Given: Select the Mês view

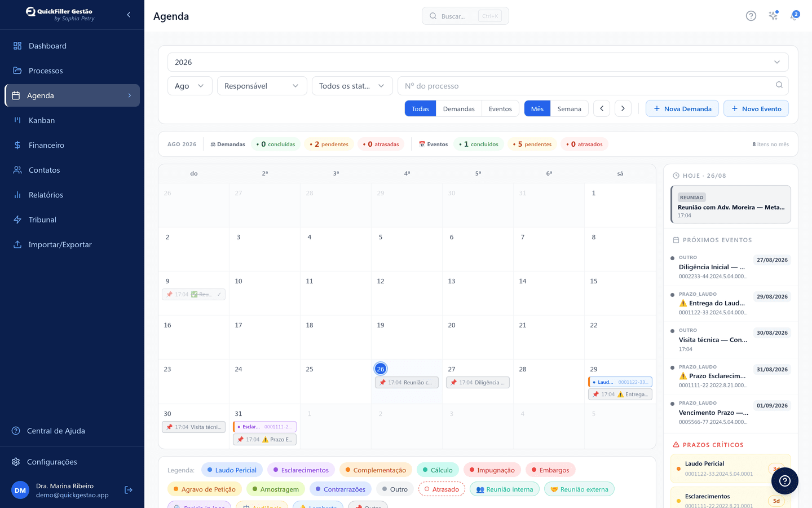Looking at the screenshot, I should coord(537,108).
